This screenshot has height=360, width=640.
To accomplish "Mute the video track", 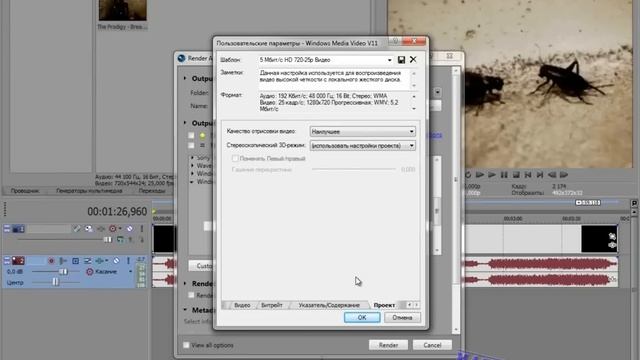I will [x=129, y=229].
